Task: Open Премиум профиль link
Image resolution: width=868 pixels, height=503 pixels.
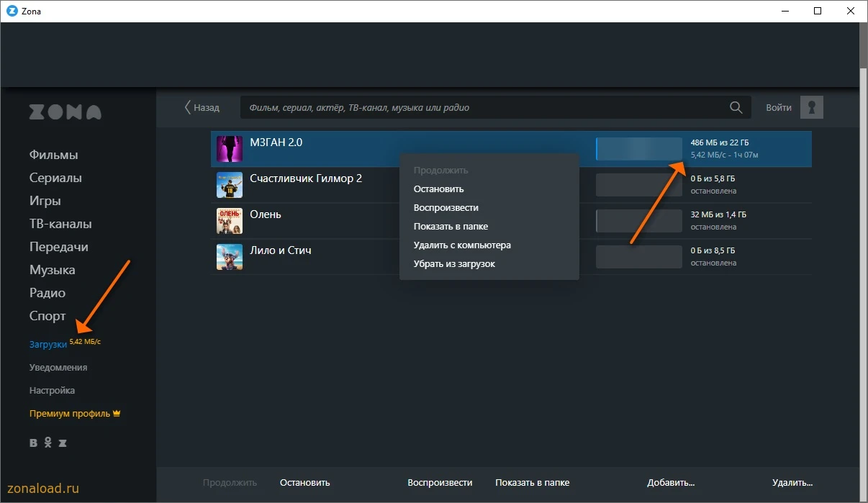Action: (x=74, y=413)
